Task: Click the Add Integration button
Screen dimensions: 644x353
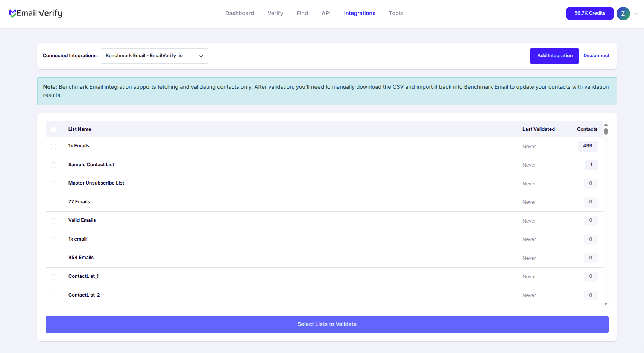Action: pyautogui.click(x=554, y=56)
